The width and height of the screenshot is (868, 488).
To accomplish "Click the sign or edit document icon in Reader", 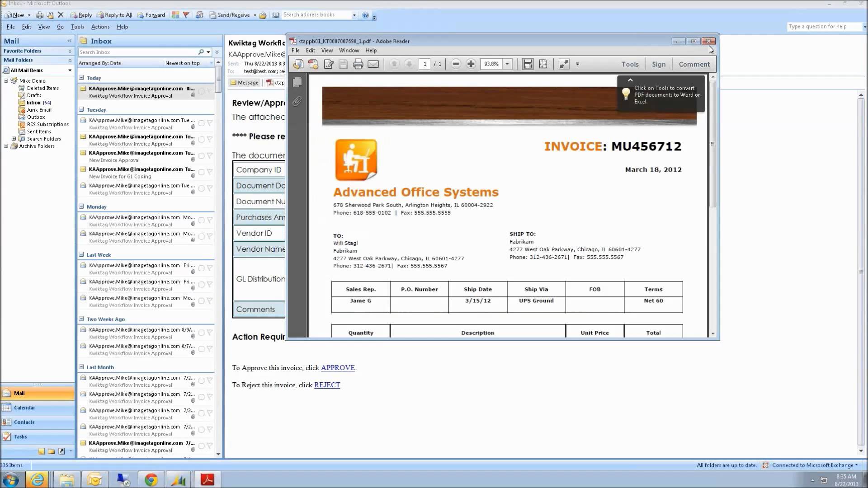I will click(329, 64).
